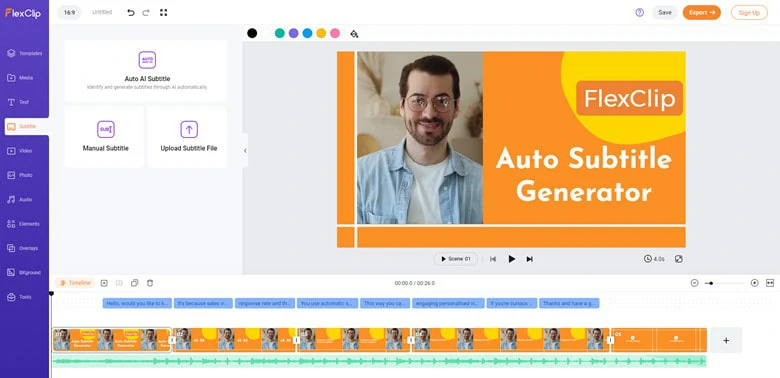
Task: Click the duplicate scene icon
Action: (x=134, y=283)
